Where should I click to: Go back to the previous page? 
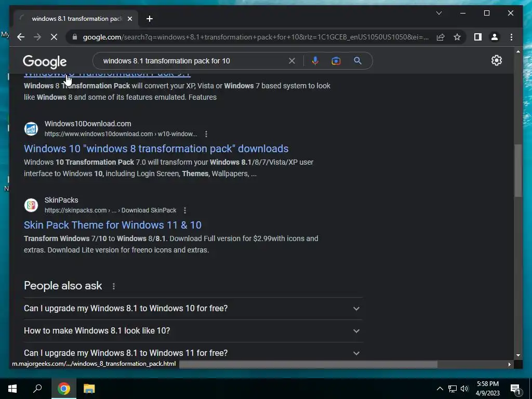tap(21, 37)
